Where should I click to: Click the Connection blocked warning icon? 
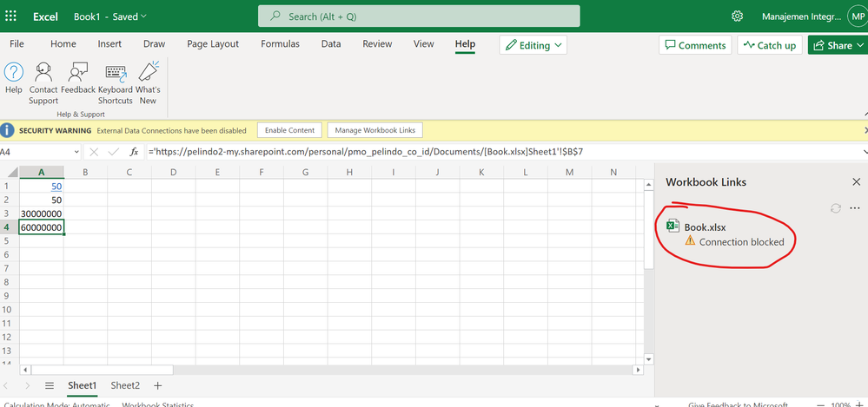tap(690, 240)
